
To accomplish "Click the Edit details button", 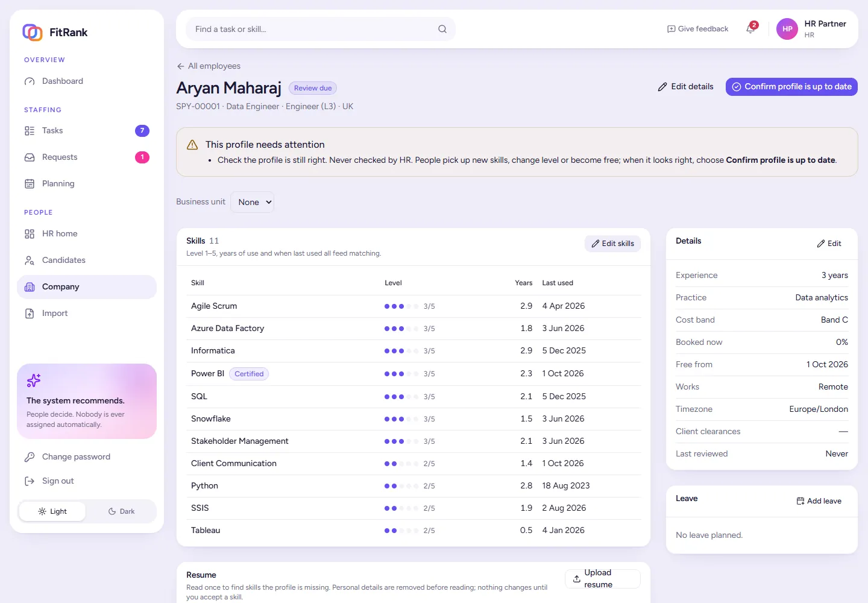I will point(685,87).
